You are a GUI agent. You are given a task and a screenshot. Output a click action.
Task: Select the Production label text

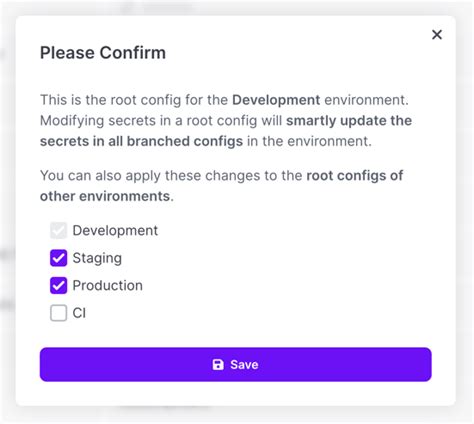[108, 286]
